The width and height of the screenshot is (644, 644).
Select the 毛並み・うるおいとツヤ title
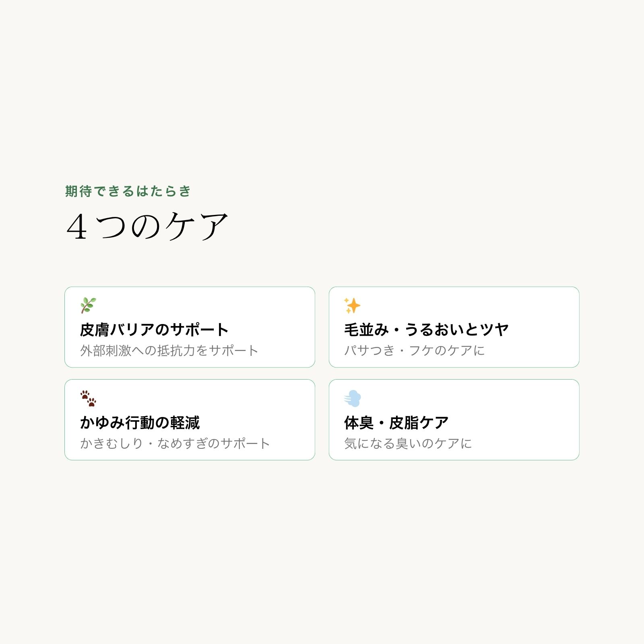pyautogui.click(x=426, y=330)
